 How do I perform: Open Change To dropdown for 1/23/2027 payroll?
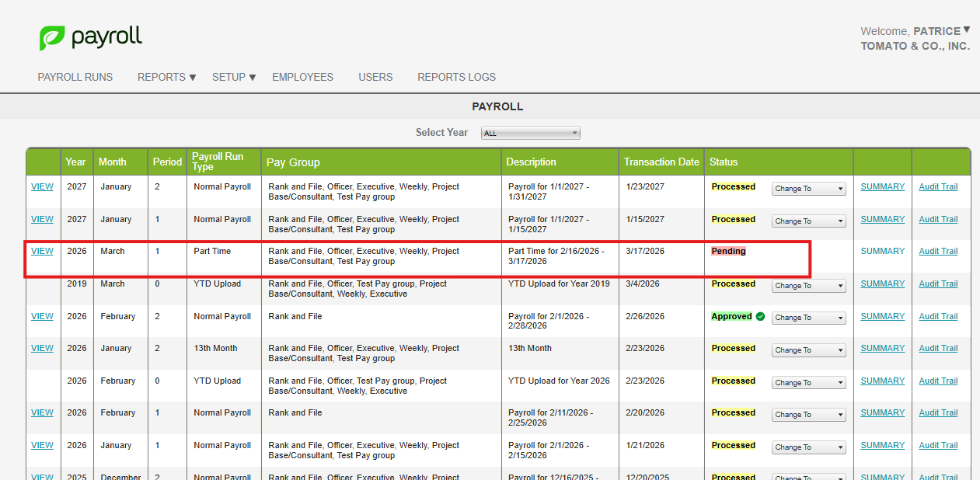tap(808, 189)
